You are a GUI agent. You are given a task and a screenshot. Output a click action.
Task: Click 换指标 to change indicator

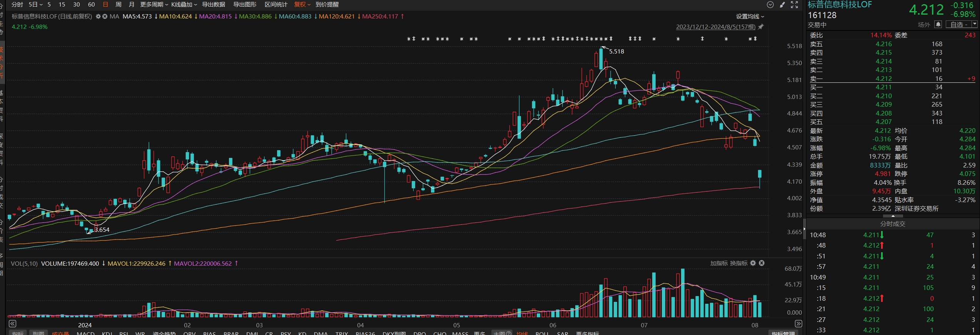(739, 263)
